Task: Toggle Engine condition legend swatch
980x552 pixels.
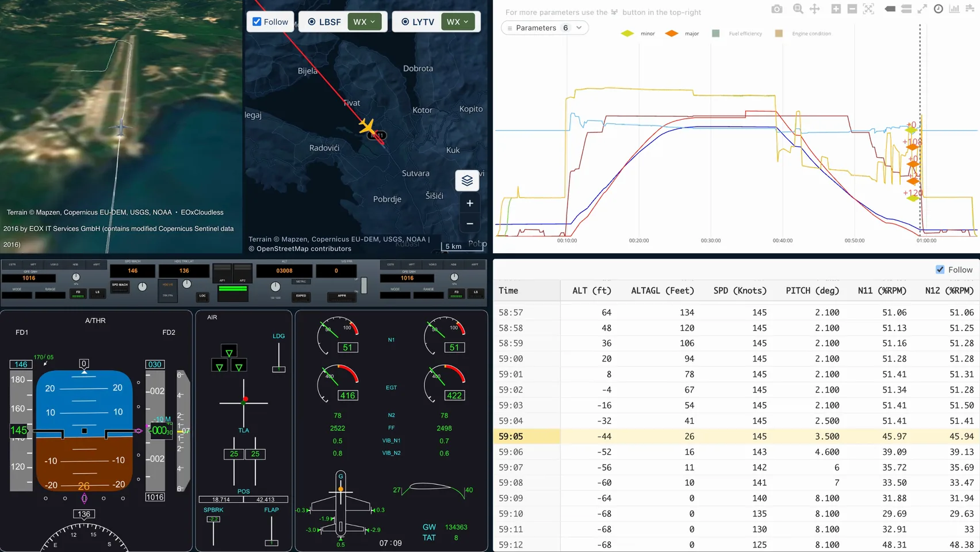Action: [x=779, y=33]
